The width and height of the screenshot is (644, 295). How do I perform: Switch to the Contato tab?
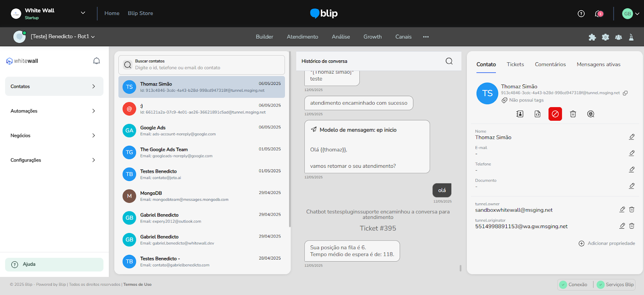click(x=486, y=64)
